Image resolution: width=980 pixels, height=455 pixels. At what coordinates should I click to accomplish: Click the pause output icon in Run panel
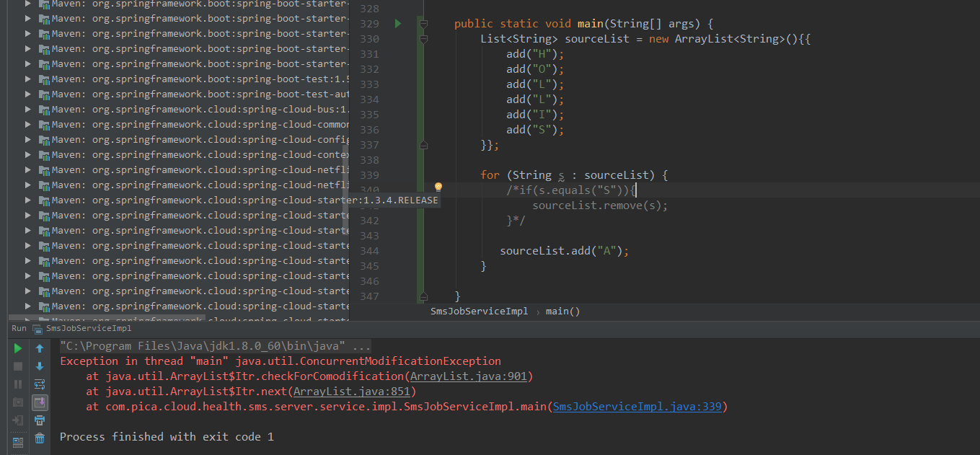pos(18,384)
